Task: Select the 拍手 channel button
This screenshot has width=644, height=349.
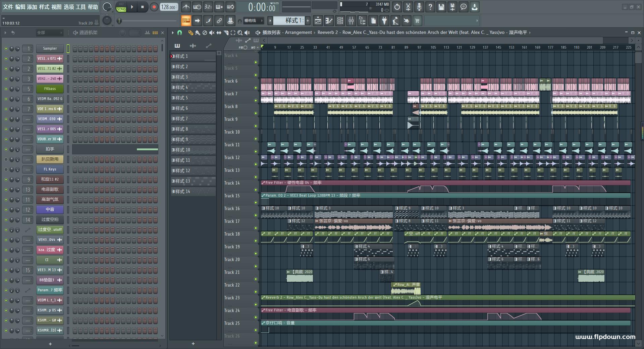Action: [x=50, y=149]
